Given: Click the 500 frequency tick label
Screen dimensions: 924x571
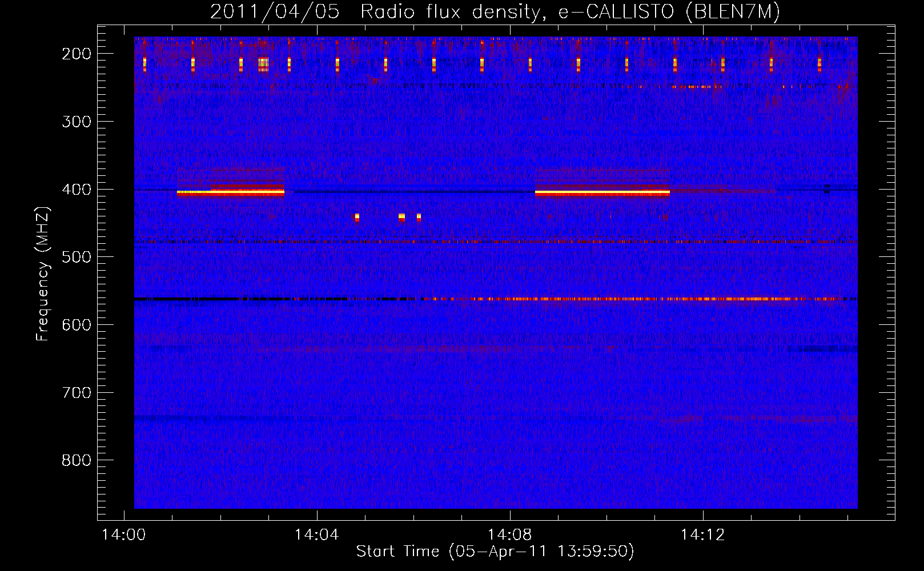Looking at the screenshot, I should (x=77, y=257).
